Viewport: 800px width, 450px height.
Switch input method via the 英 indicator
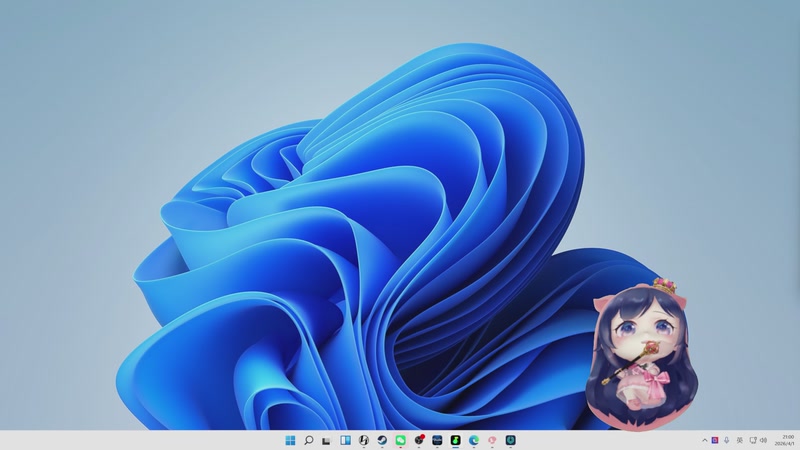pyautogui.click(x=740, y=440)
